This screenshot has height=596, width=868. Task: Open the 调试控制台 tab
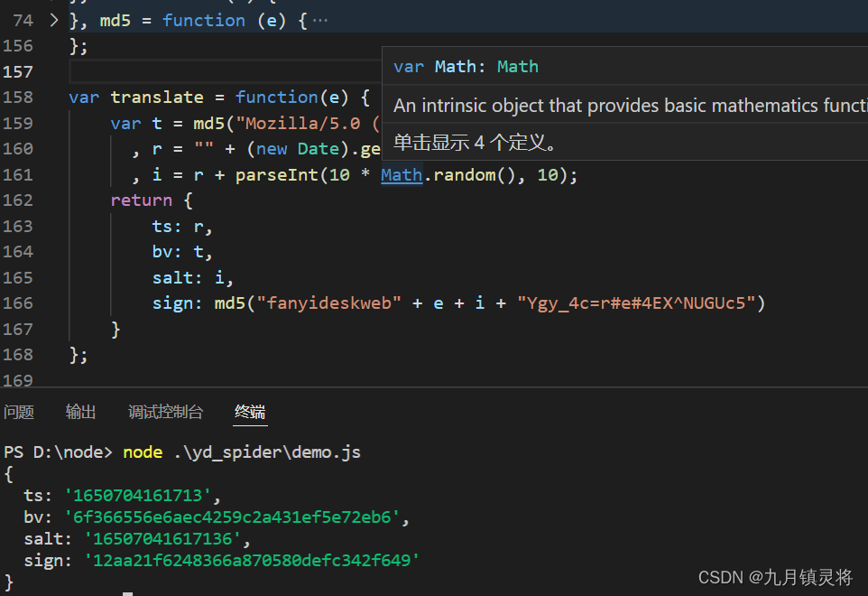point(165,412)
